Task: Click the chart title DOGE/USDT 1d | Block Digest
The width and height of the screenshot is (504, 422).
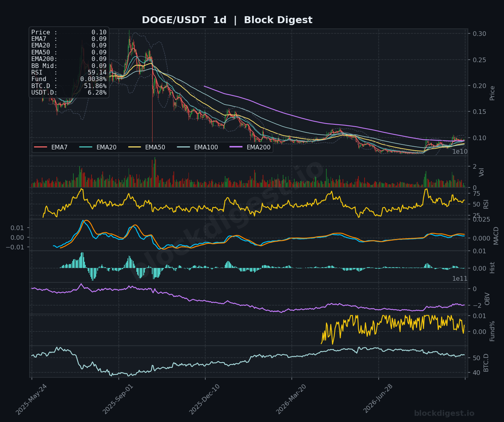Action: coord(227,20)
